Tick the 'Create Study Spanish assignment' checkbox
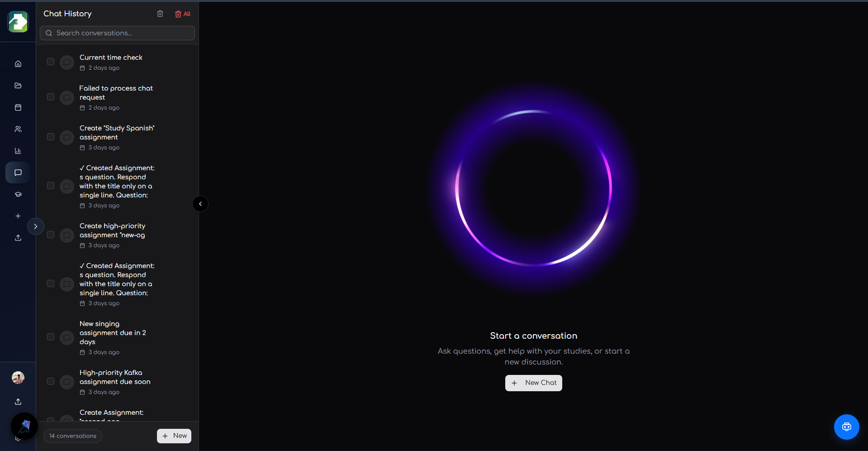Viewport: 868px width, 451px height. tap(51, 137)
